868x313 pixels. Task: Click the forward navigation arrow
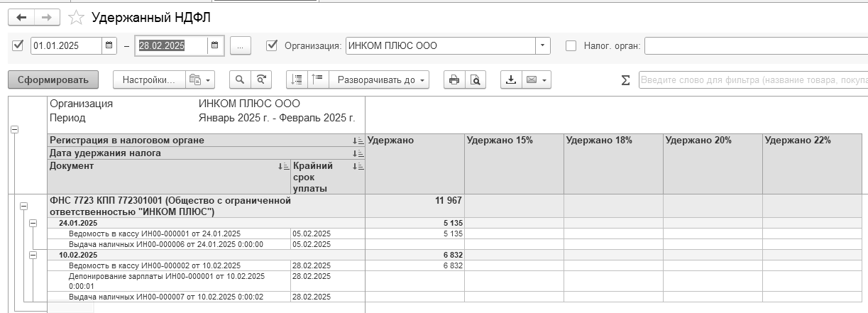point(45,16)
